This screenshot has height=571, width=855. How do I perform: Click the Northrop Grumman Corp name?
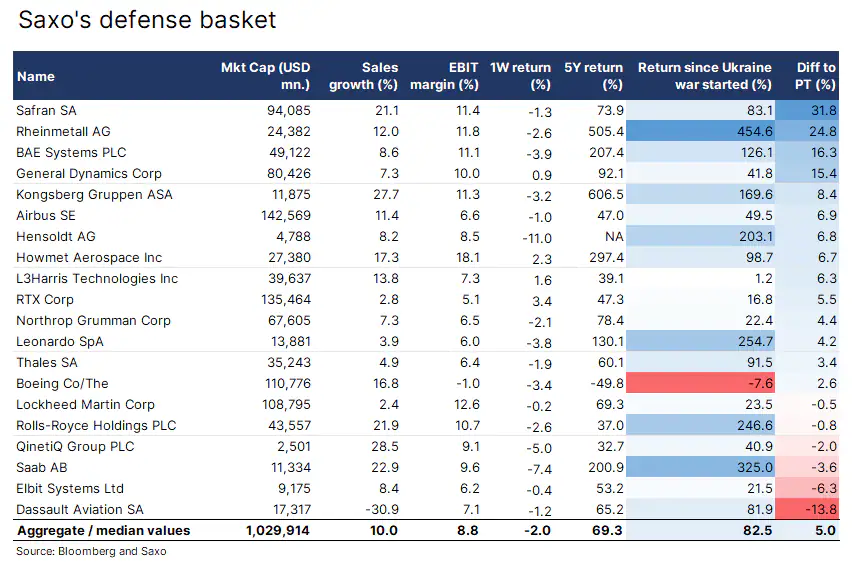click(93, 321)
